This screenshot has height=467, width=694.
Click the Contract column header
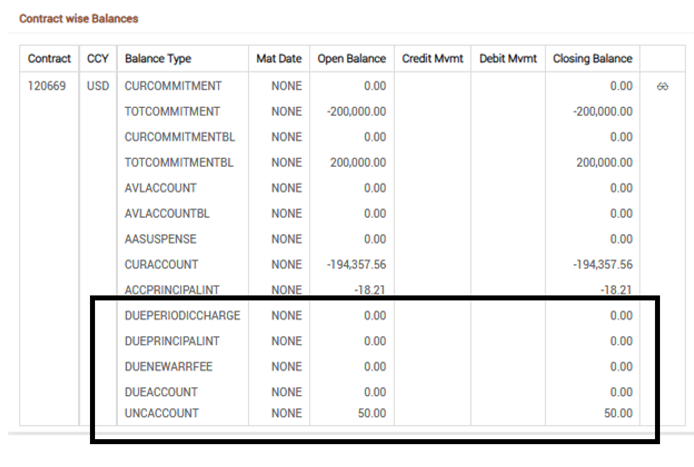49,58
